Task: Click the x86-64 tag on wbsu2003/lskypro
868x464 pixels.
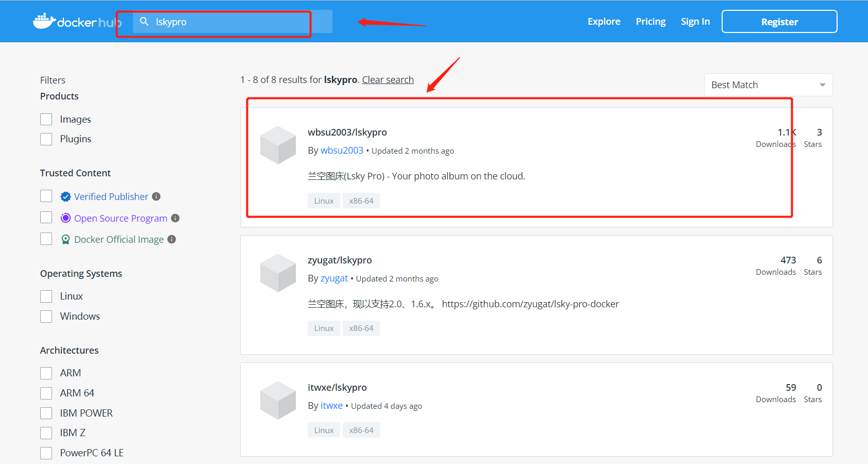Action: pos(361,201)
